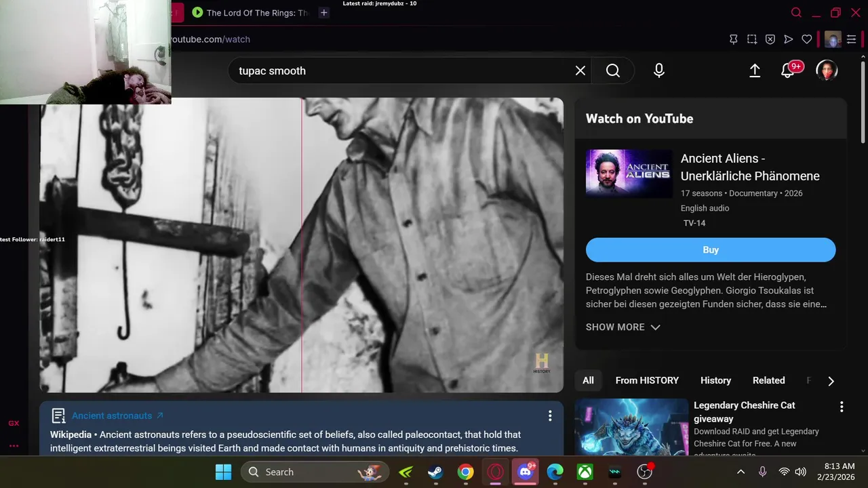Select the History filter chip
The image size is (868, 488).
(x=715, y=380)
